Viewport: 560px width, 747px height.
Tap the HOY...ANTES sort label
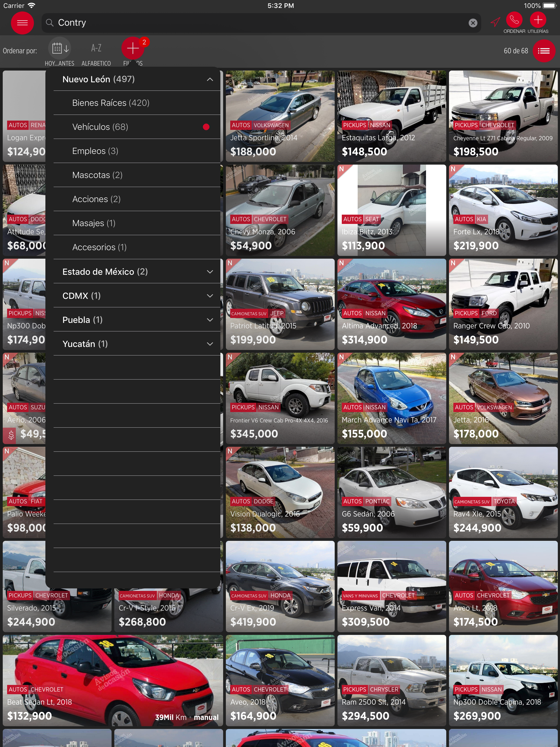pyautogui.click(x=59, y=63)
